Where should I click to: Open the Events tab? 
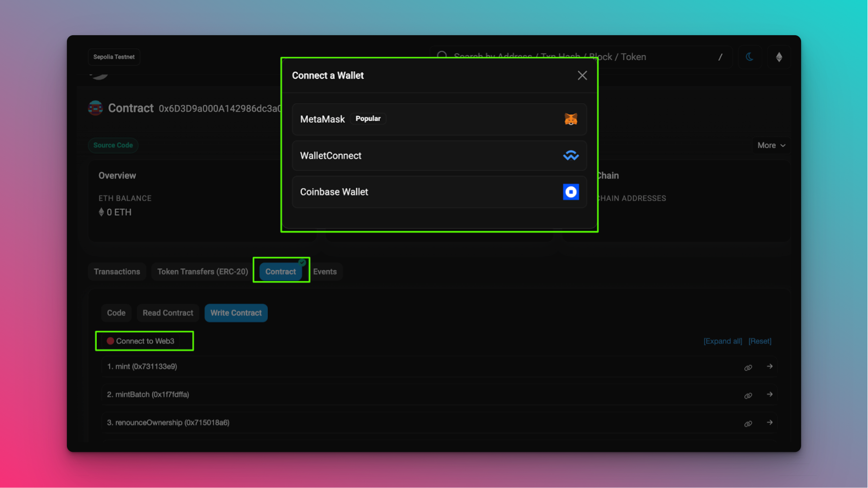pyautogui.click(x=325, y=272)
